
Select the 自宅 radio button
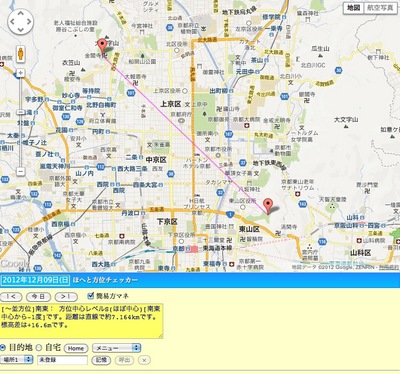tap(39, 348)
